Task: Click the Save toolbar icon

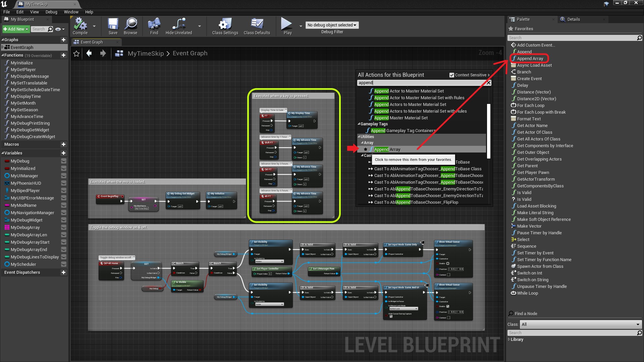Action: point(113,26)
